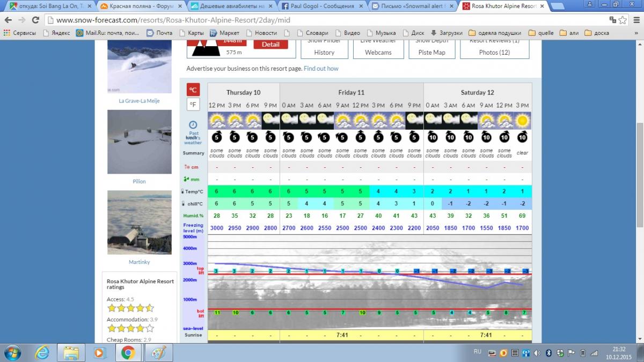The width and height of the screenshot is (644, 362).
Task: Open the Почта bookmark
Action: (x=159, y=33)
